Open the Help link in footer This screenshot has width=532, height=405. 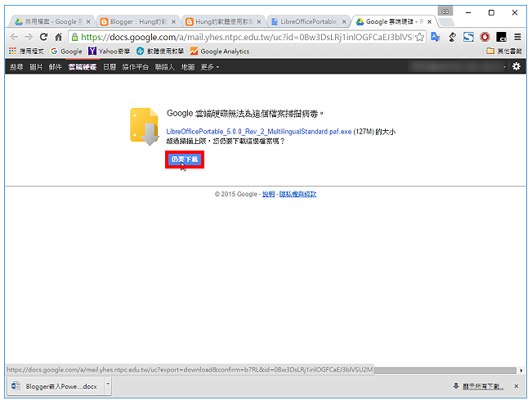tap(268, 194)
